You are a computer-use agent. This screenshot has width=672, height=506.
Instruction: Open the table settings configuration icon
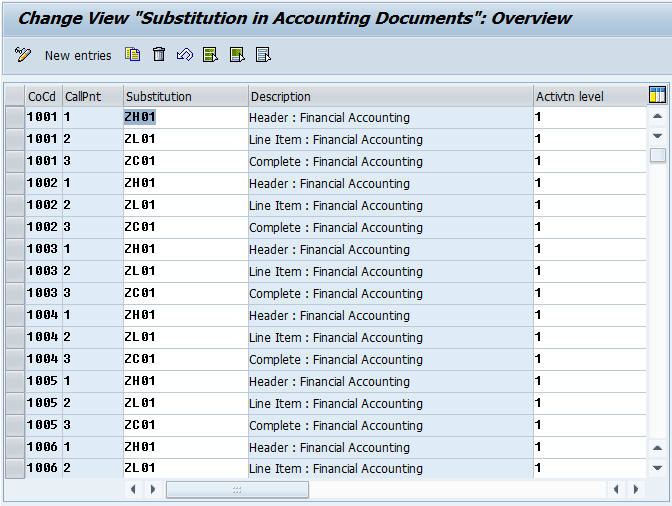coord(657,95)
